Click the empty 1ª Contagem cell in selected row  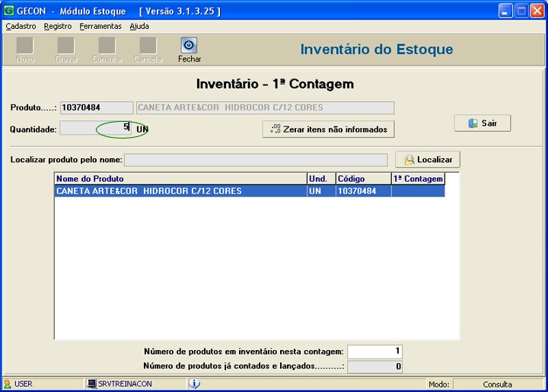[418, 191]
